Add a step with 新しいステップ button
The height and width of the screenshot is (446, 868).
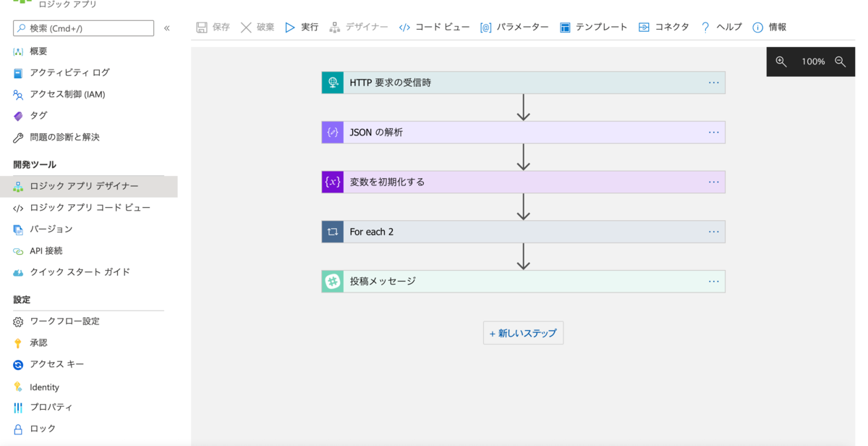(x=523, y=333)
